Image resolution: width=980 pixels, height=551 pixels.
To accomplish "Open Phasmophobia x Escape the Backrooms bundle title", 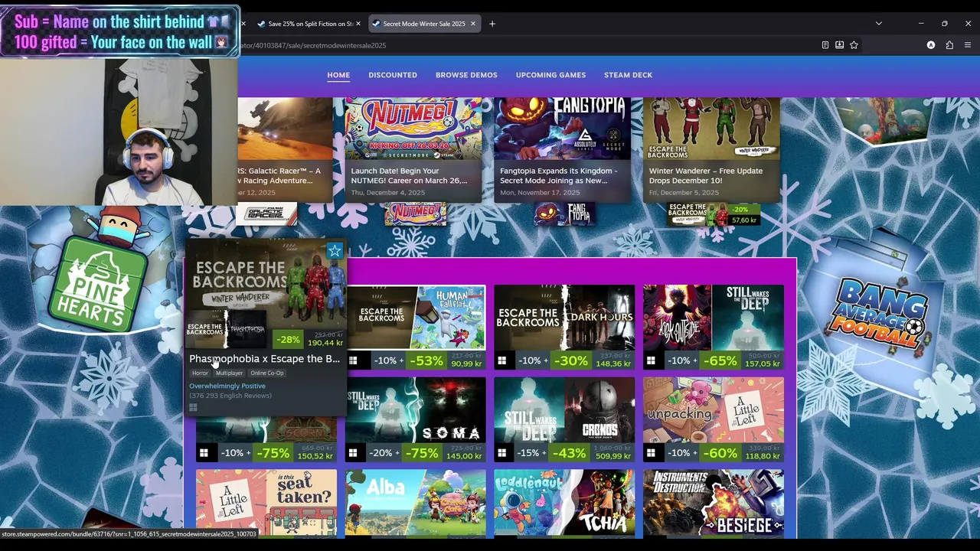I will [264, 358].
